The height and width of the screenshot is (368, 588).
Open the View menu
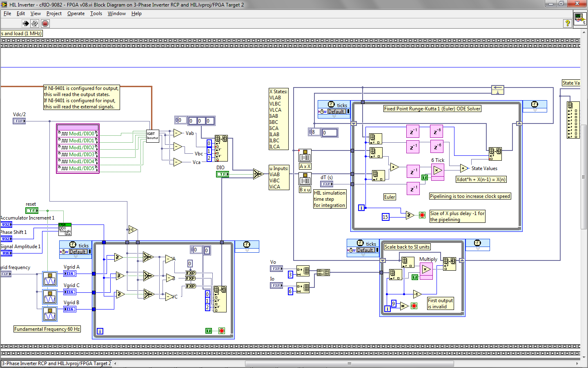(36, 13)
